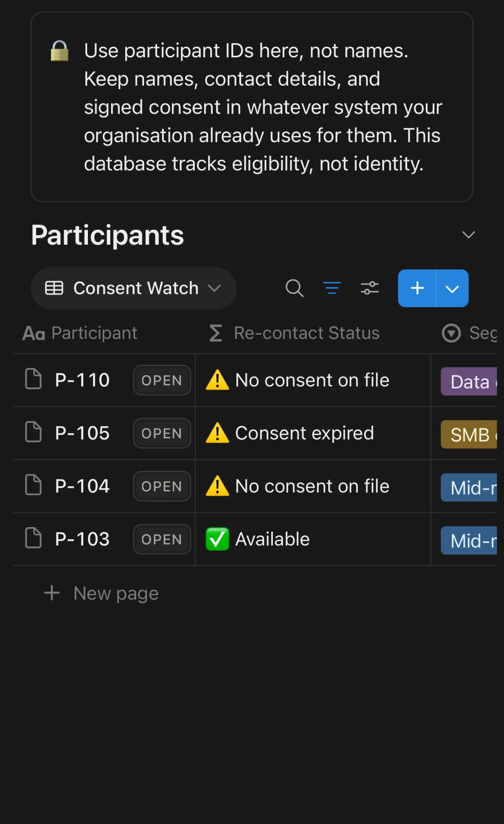This screenshot has width=504, height=824.
Task: Click the warning icon on P-105 row
Action: (x=217, y=433)
